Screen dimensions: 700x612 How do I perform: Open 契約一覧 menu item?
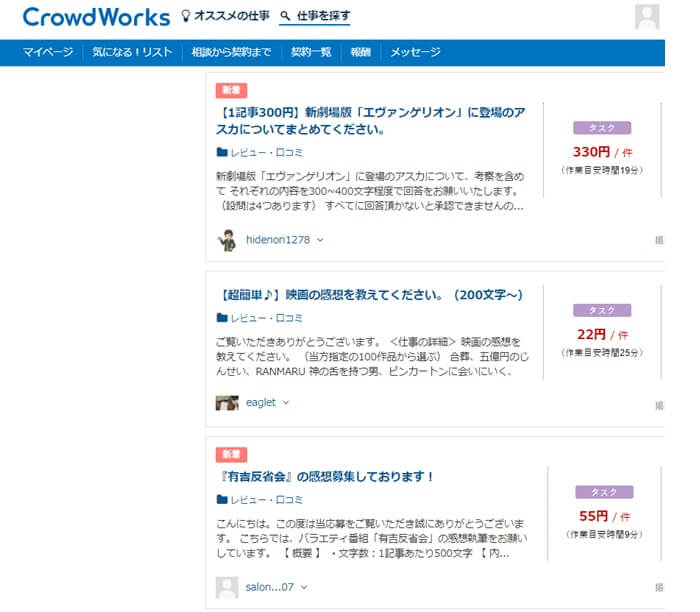pos(311,52)
